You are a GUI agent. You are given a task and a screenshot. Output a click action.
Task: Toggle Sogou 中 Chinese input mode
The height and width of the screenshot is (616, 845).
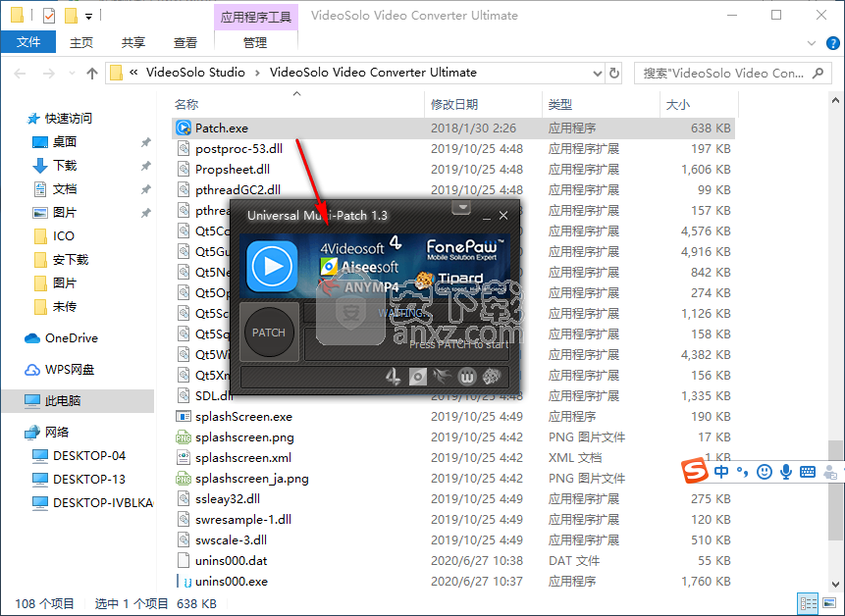click(x=721, y=472)
